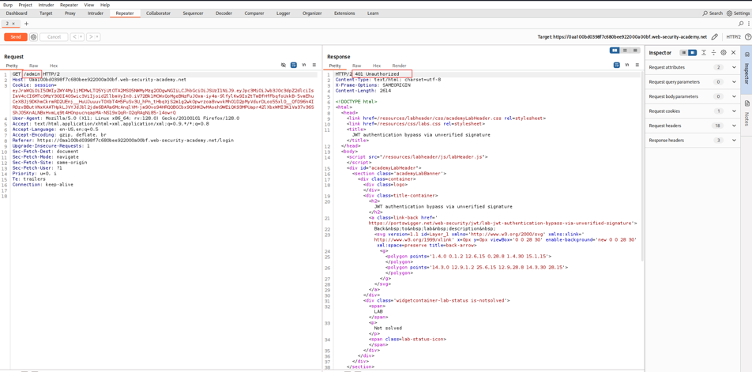Click the request pane hide-message-editor icon
The image size is (755, 375).
284,65
